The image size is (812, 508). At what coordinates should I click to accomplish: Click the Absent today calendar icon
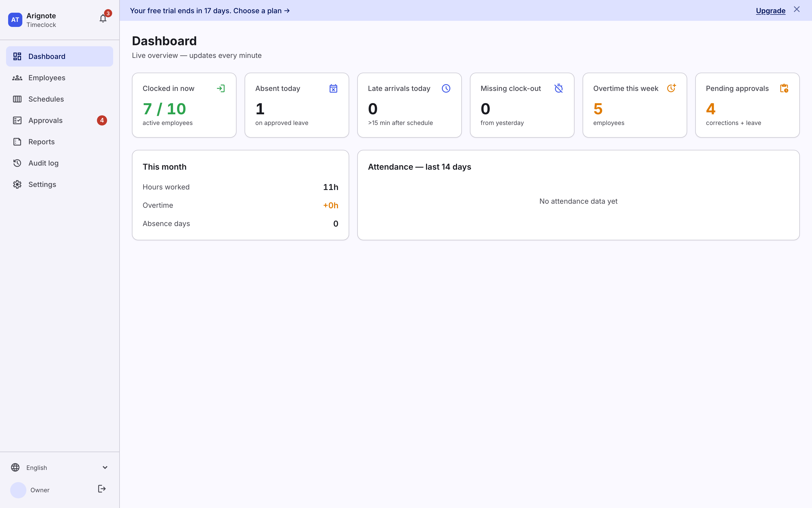pyautogui.click(x=333, y=88)
